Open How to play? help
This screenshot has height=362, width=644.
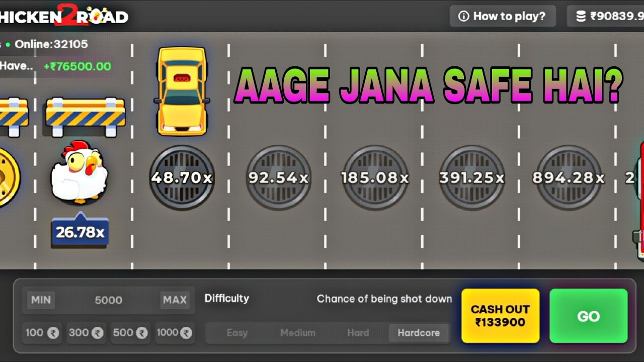coord(503,16)
